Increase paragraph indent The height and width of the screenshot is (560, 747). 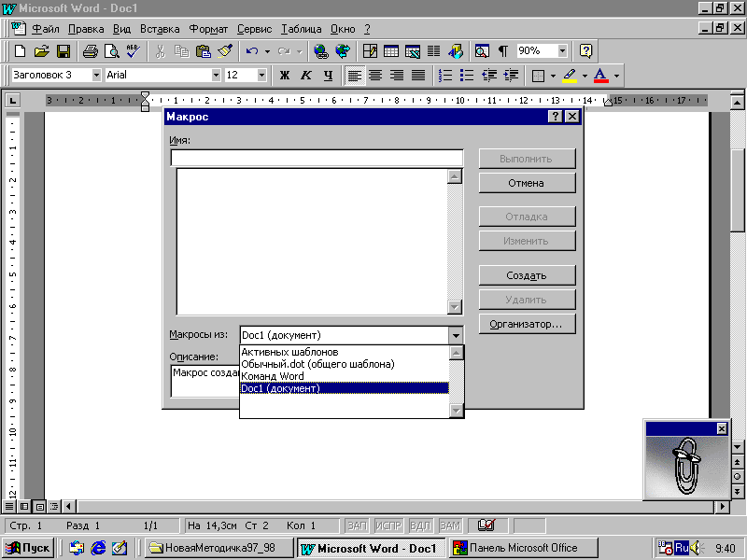[x=511, y=76]
